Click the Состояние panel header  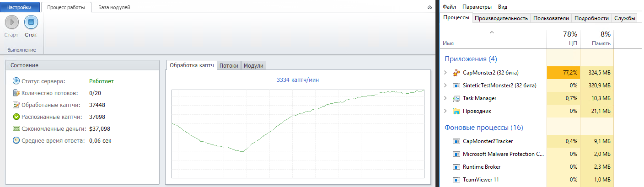[x=82, y=65]
